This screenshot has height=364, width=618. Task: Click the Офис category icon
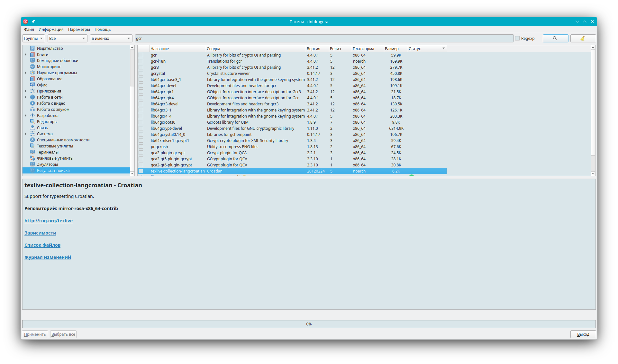pyautogui.click(x=32, y=85)
